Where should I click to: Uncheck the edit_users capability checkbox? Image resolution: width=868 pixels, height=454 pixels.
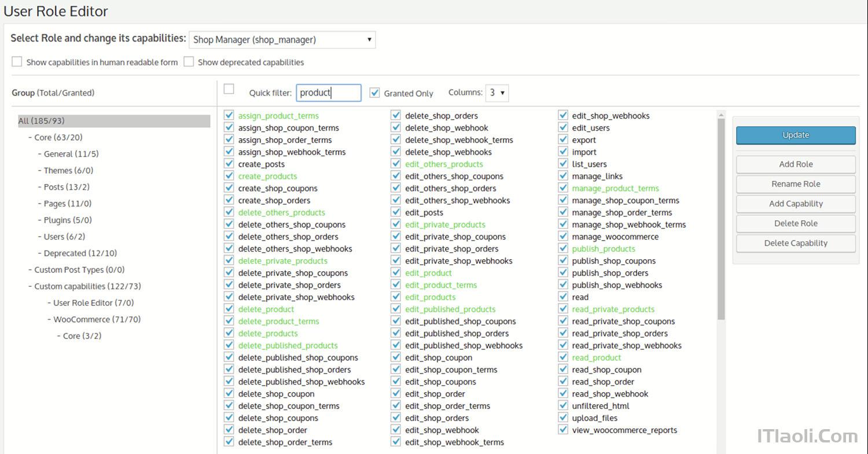[x=563, y=128]
